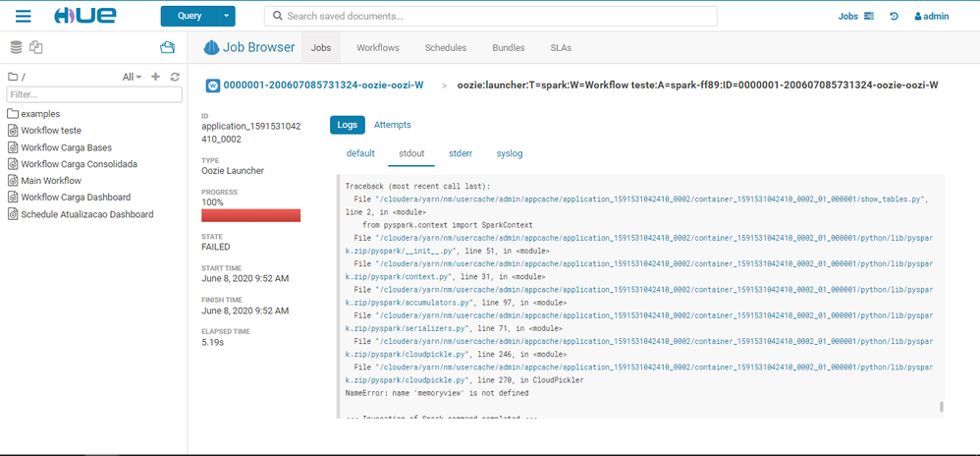The width and height of the screenshot is (980, 456).
Task: Click the Traceback first log line
Action: pyautogui.click(x=418, y=186)
